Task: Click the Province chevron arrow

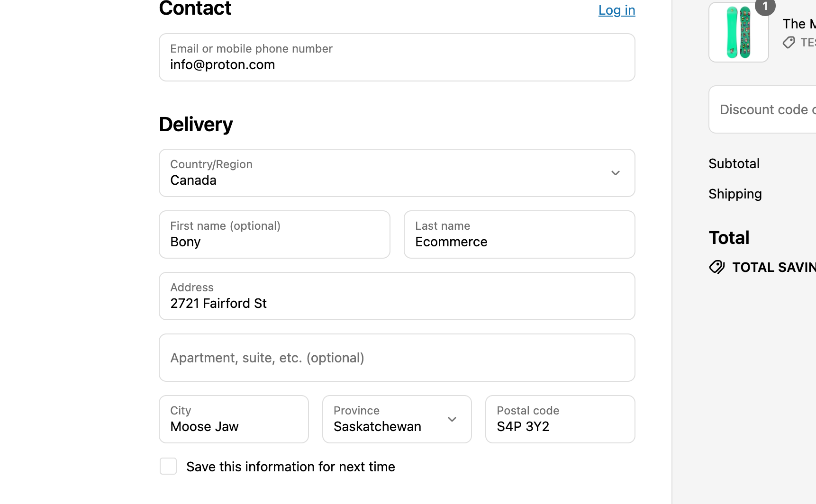Action: (452, 419)
